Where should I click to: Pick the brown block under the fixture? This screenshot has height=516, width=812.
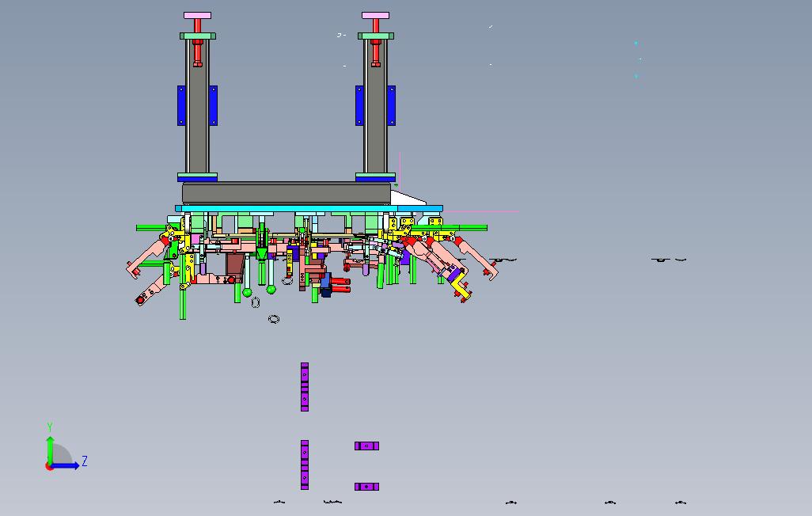(x=234, y=265)
